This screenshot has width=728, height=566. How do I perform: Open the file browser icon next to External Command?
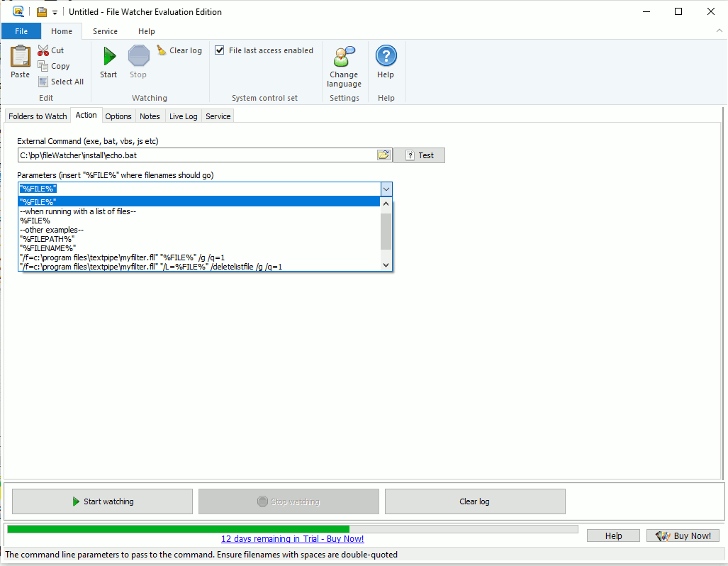click(x=383, y=155)
